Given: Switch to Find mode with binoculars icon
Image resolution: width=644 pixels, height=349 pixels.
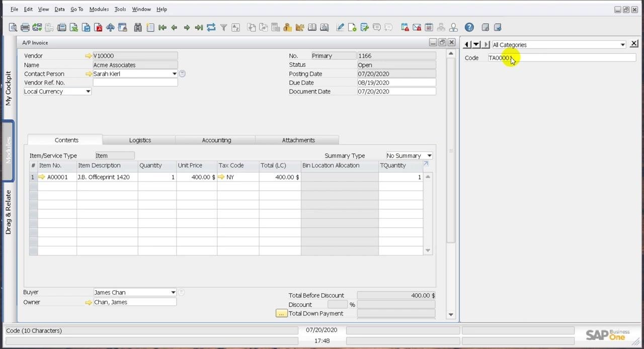Looking at the screenshot, I should (x=138, y=27).
